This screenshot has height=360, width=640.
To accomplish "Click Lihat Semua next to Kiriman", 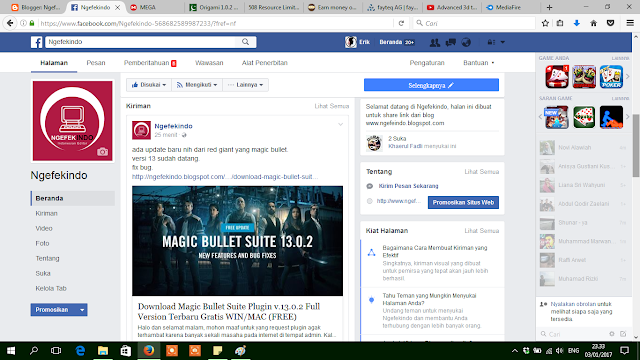I will coord(331,106).
